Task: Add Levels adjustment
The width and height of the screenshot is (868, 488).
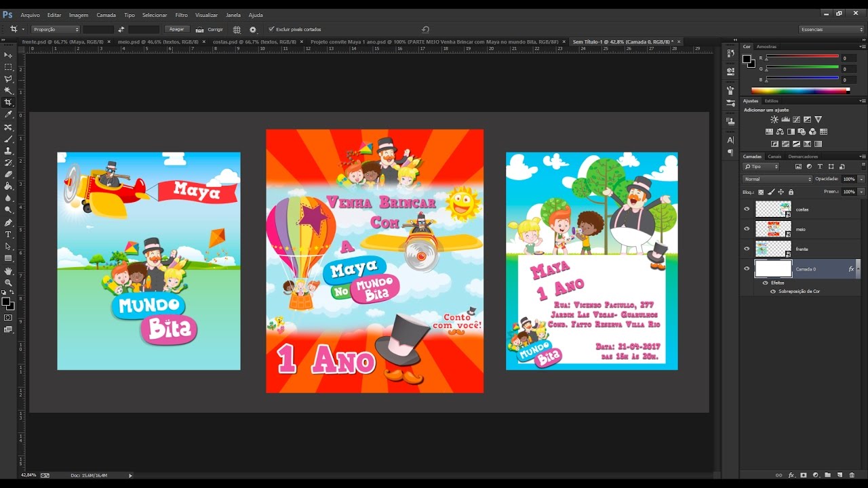Action: tap(785, 119)
